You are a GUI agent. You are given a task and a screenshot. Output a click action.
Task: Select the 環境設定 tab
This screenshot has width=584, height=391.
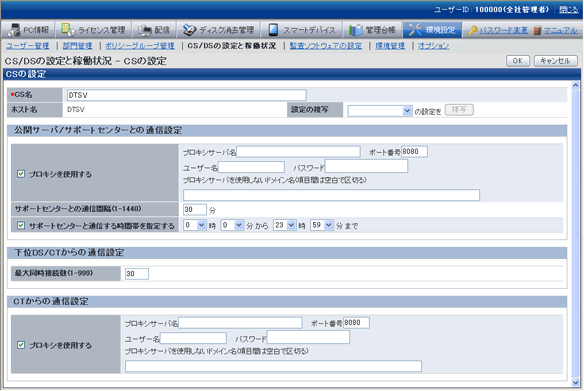[432, 30]
